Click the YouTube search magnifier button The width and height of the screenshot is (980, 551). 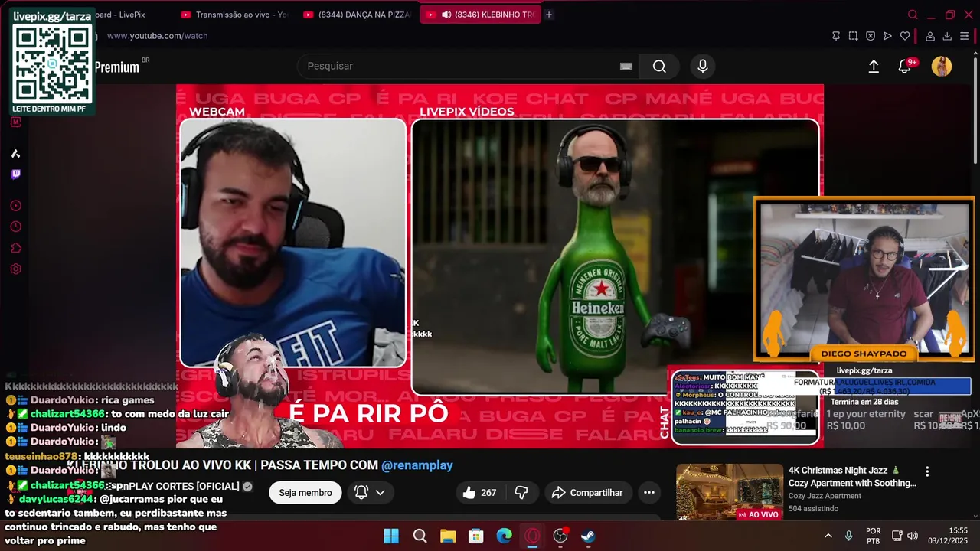pos(659,67)
